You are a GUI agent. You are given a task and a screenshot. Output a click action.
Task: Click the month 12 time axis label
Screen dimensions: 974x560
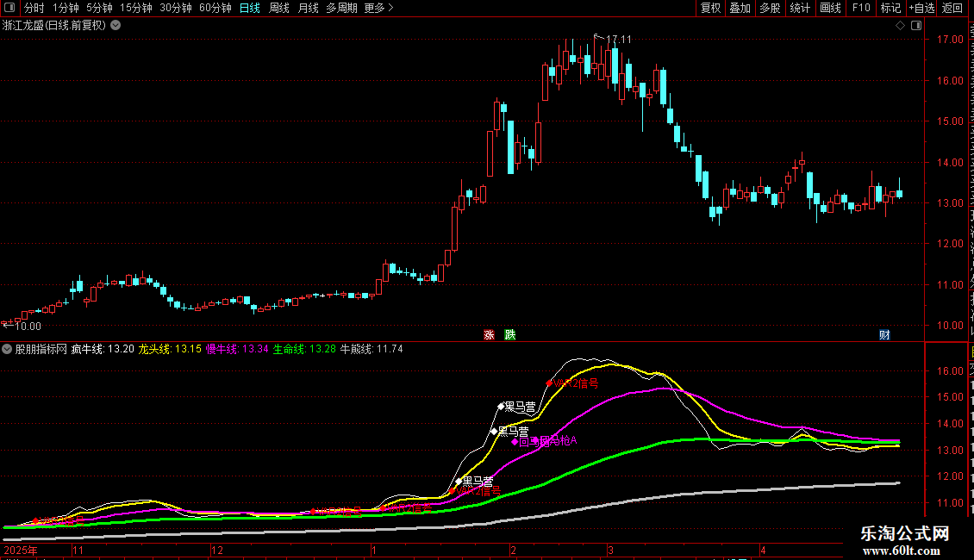pos(217,550)
